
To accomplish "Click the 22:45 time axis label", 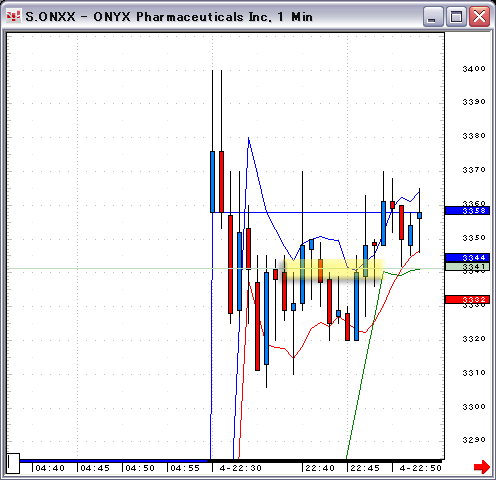I will click(365, 468).
